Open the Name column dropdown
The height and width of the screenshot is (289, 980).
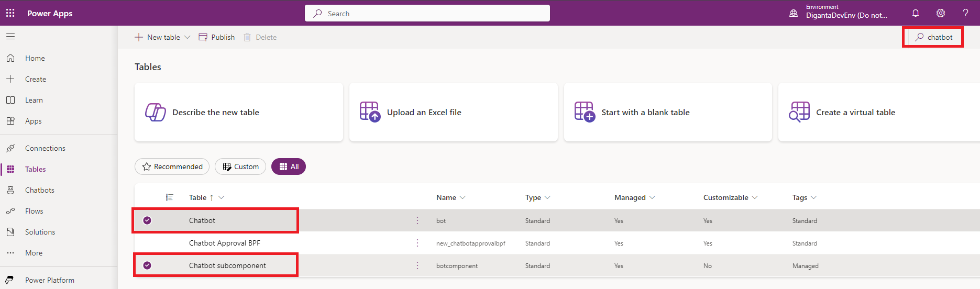click(x=463, y=197)
